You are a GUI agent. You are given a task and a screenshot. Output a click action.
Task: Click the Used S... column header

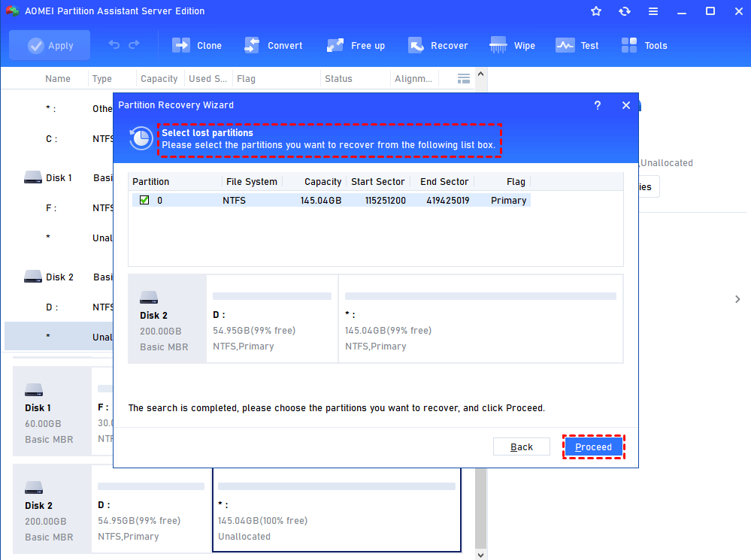coord(207,79)
